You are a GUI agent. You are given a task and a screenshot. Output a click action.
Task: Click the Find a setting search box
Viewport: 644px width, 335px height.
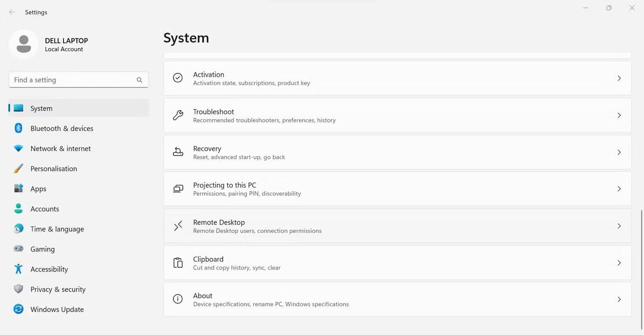click(x=73, y=80)
